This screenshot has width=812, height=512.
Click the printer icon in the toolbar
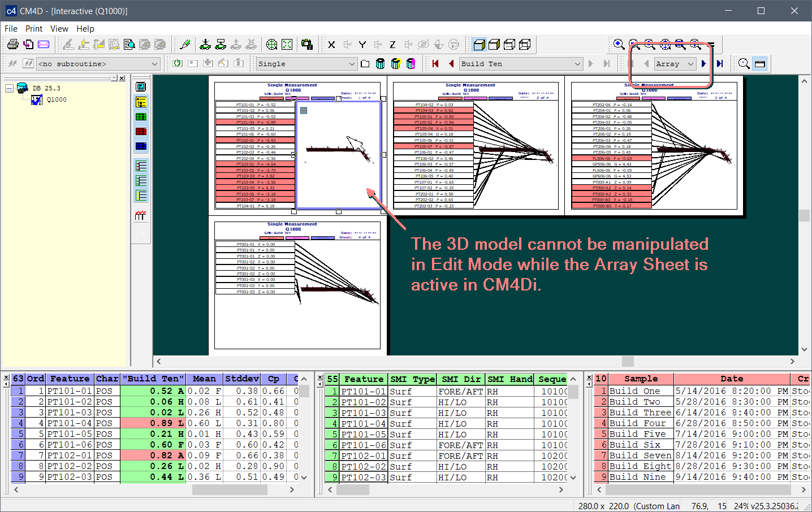click(x=12, y=45)
